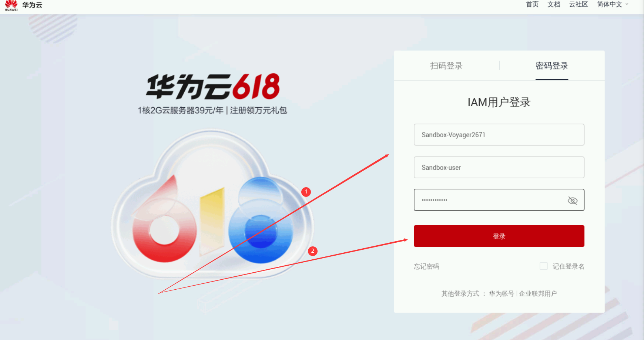Open the 忘记密码 link
The width and height of the screenshot is (644, 340).
(x=426, y=266)
